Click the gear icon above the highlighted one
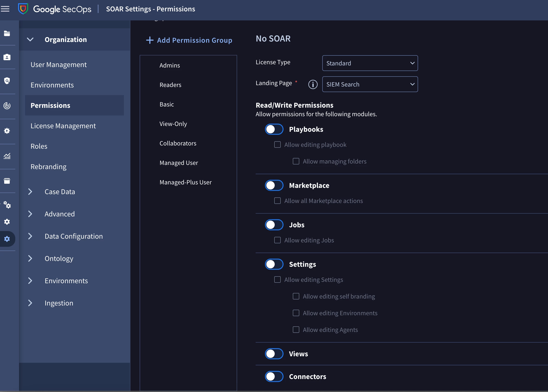This screenshot has width=548, height=392. (x=7, y=222)
